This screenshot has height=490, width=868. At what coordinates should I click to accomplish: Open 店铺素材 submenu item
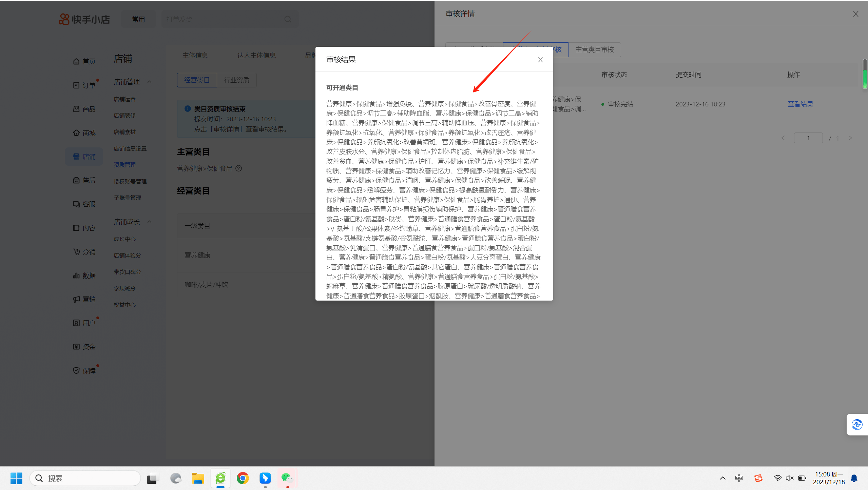tap(124, 132)
